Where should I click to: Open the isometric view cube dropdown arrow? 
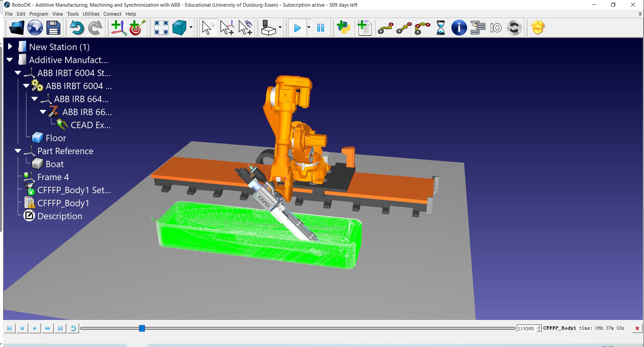point(191,28)
